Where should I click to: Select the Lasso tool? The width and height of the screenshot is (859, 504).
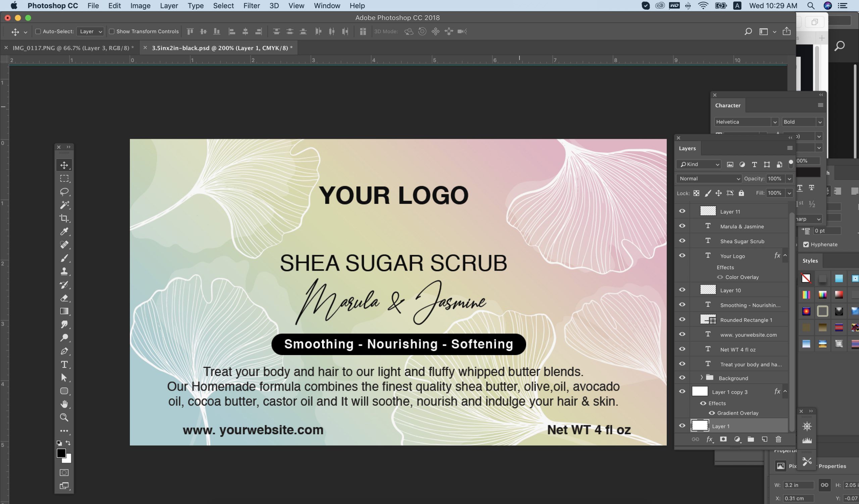64,192
